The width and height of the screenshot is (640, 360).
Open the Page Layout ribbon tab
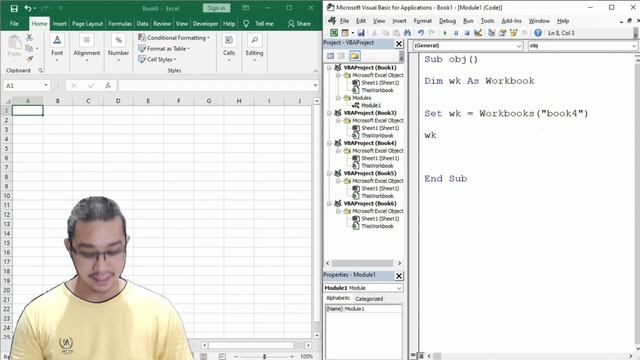tap(87, 24)
